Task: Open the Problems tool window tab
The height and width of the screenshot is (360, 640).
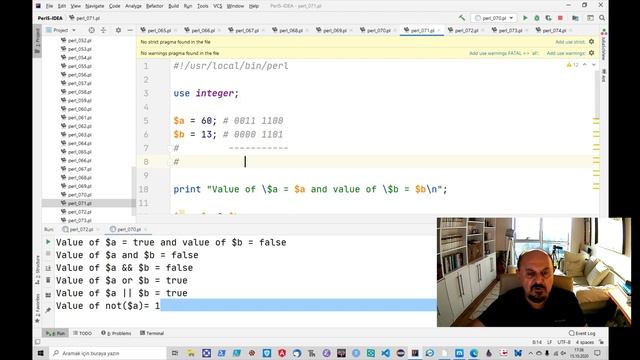Action: (116, 333)
